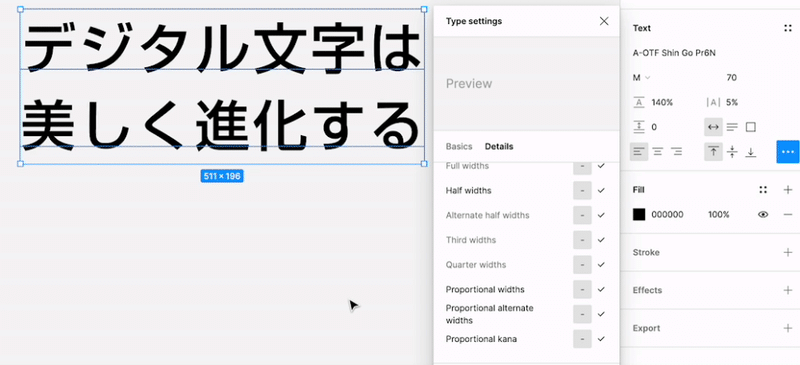Disable Proportional kana with dash button
Viewport: 800px width, 365px height.
582,339
